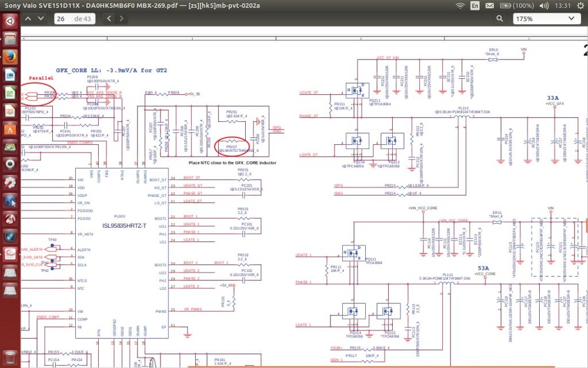The image size is (588, 368).
Task: Open the Trash at the dock bottom
Action: [x=10, y=355]
